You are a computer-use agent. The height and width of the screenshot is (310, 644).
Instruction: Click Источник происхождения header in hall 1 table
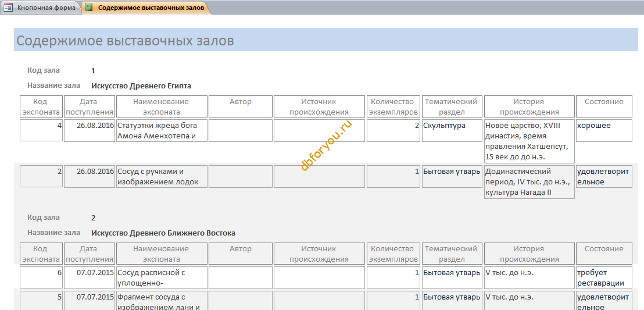click(319, 106)
